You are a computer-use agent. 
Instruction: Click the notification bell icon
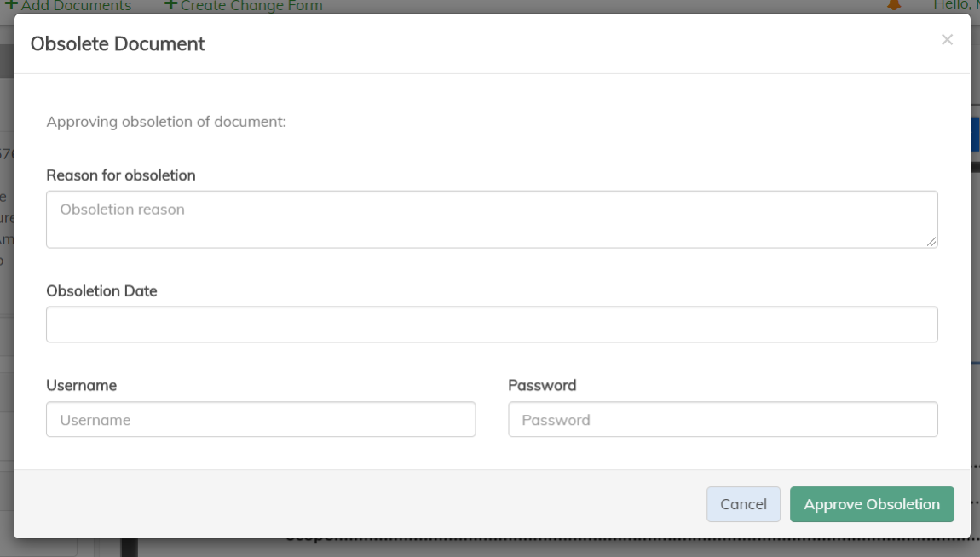894,5
